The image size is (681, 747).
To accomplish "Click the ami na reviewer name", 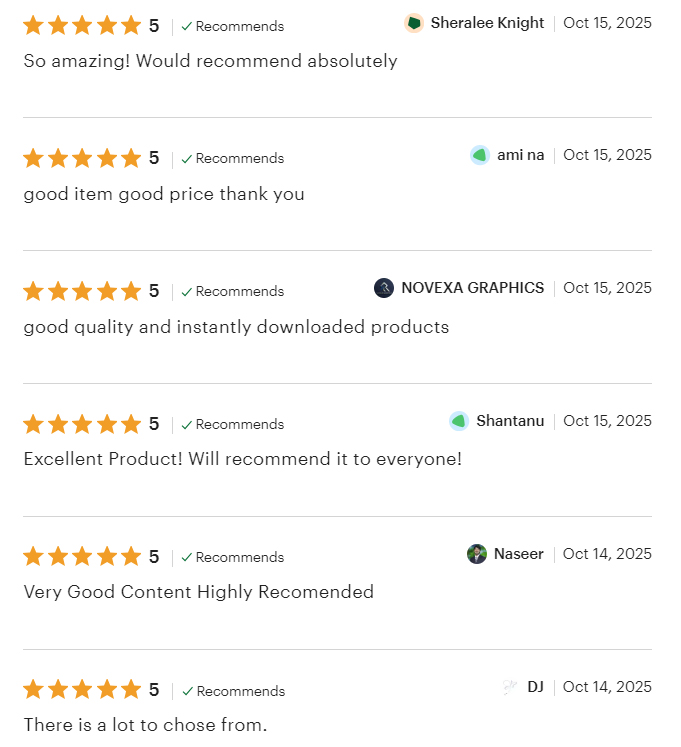I will (x=520, y=155).
